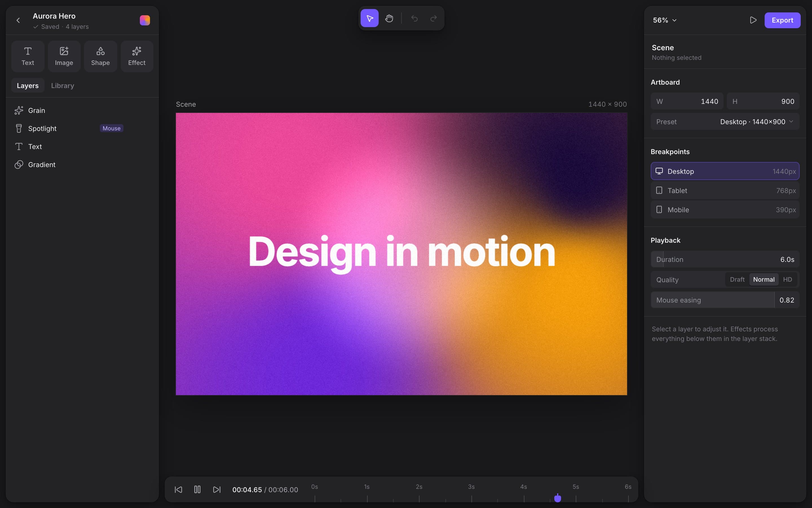Screen dimensions: 812x508
Task: Click the Export button
Action: pyautogui.click(x=782, y=20)
